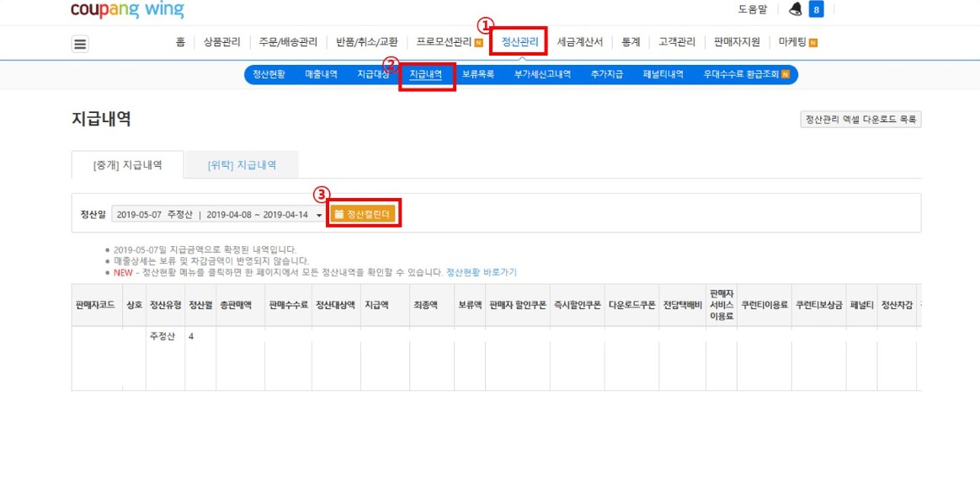Click 다운로드쿠폰 column header
980x487 pixels.
point(632,305)
